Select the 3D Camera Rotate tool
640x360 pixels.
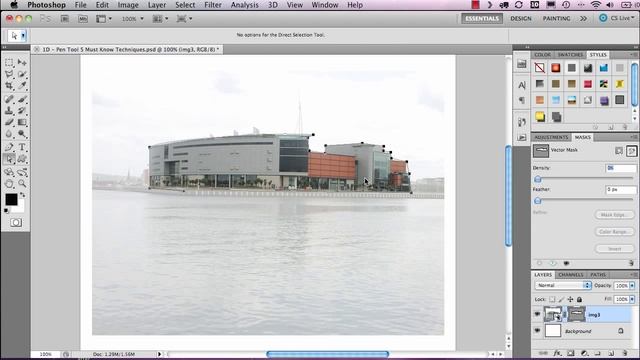point(22,172)
